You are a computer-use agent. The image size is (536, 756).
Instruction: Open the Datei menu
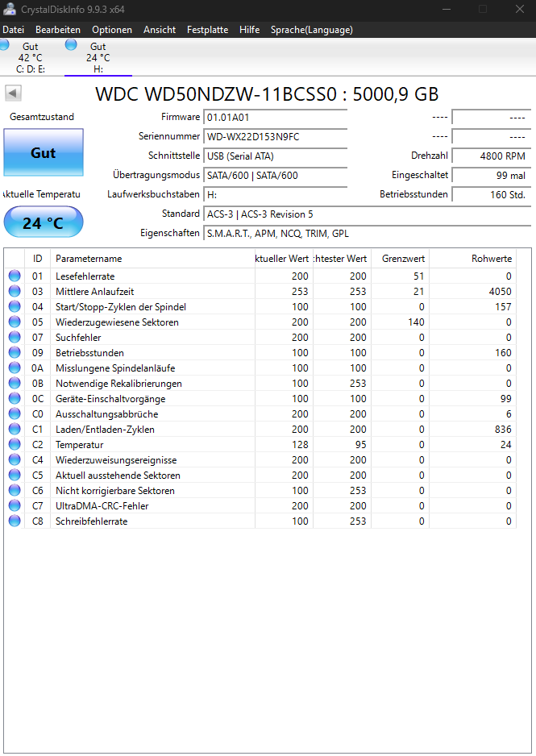point(14,30)
